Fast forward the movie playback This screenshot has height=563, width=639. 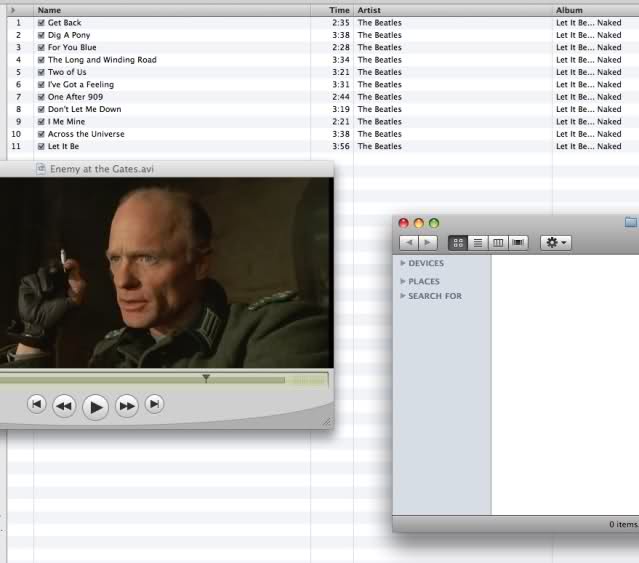(127, 406)
